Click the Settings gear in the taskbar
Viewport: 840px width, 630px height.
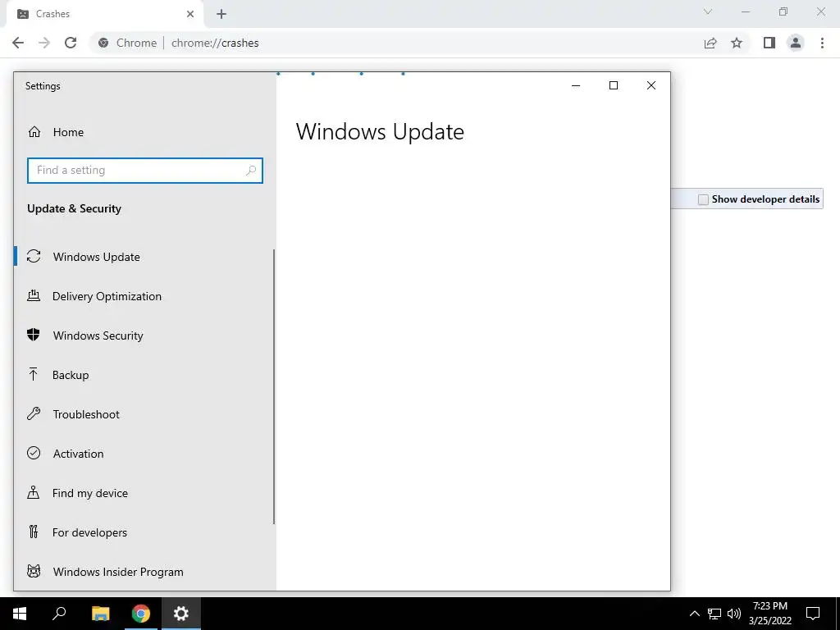click(x=181, y=614)
